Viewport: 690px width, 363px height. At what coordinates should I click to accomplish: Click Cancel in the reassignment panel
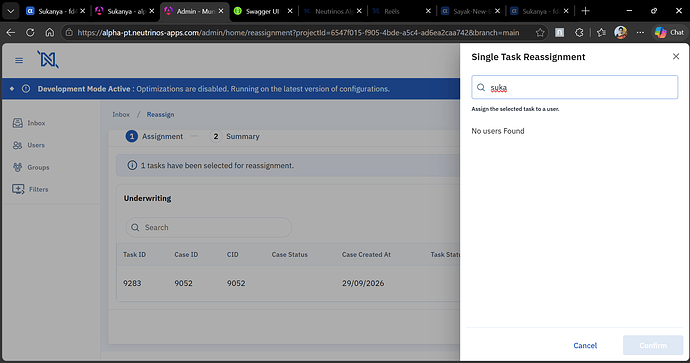click(x=585, y=345)
